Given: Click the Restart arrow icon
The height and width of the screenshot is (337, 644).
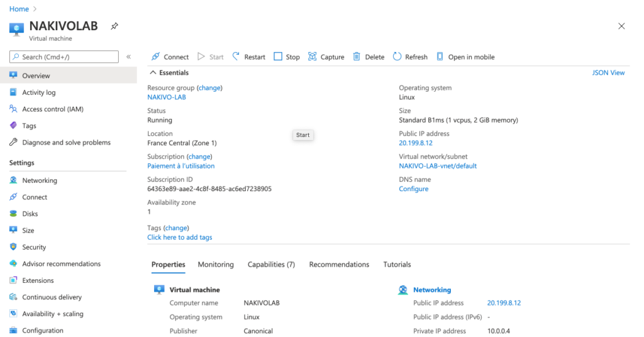Looking at the screenshot, I should [x=236, y=57].
